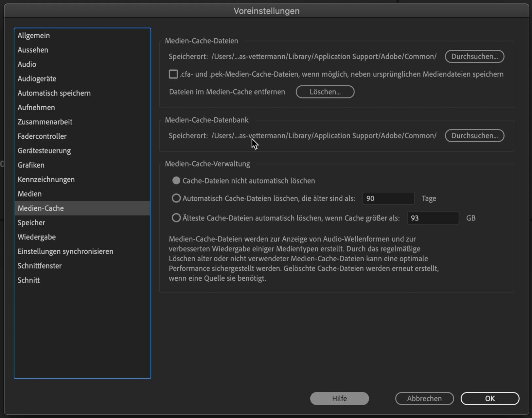Click Durchsuchen for Medien-Cache-Dateien location

point(474,56)
